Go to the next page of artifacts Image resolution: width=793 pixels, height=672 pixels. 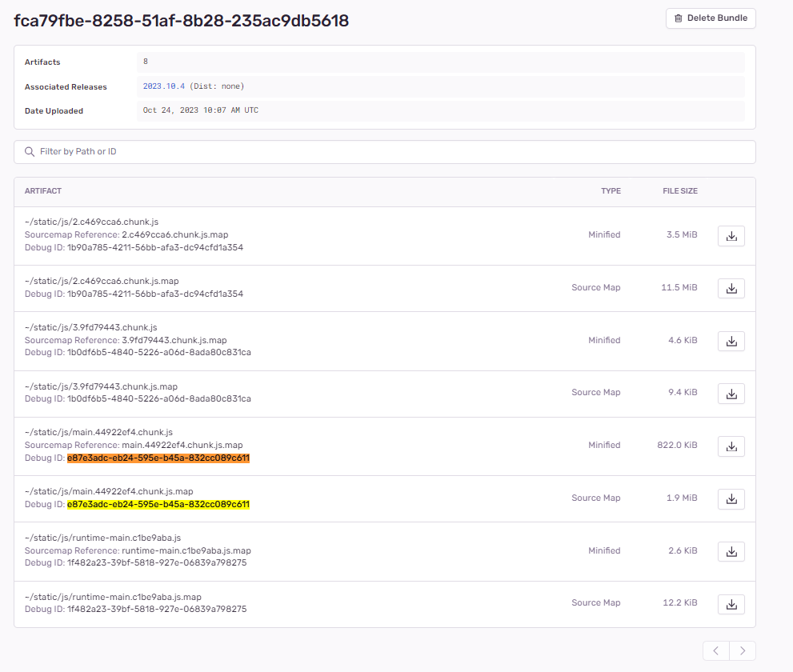tap(742, 650)
